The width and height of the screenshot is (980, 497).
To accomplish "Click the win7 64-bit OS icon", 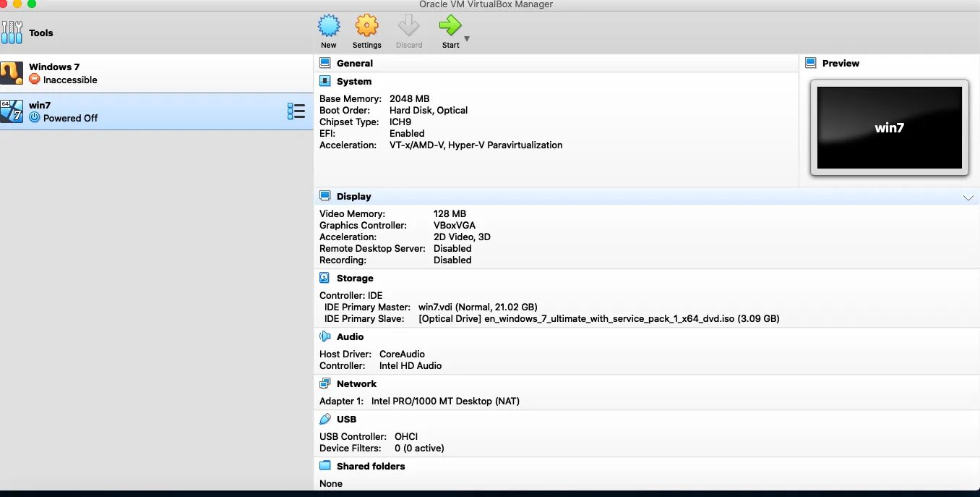I will click(12, 111).
